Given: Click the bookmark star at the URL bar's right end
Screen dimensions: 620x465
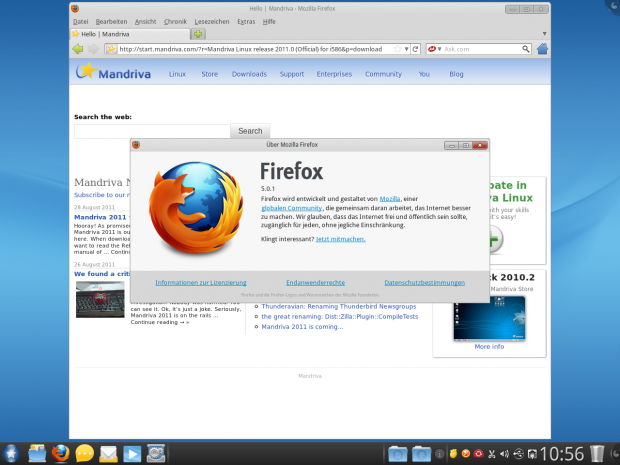Looking at the screenshot, I should pyautogui.click(x=398, y=49).
